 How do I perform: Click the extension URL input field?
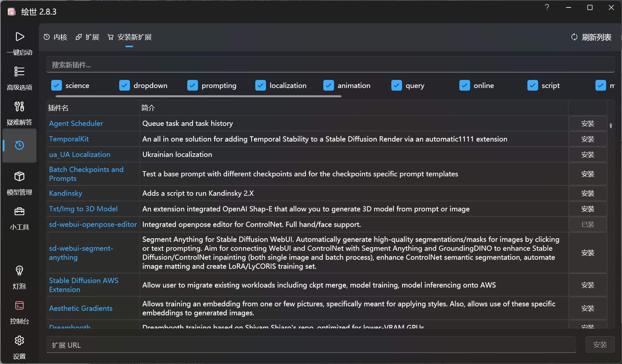click(311, 345)
